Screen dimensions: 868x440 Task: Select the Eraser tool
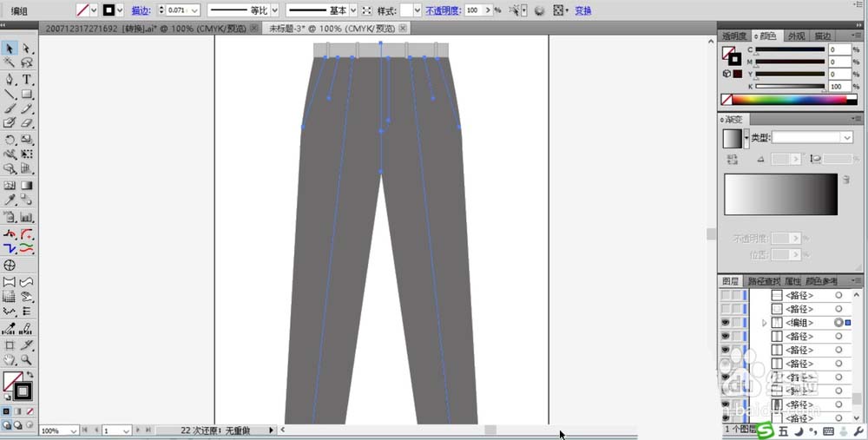[x=27, y=123]
